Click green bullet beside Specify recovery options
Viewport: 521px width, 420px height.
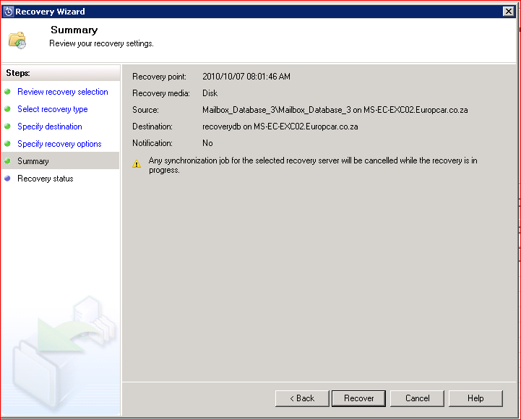(8, 144)
